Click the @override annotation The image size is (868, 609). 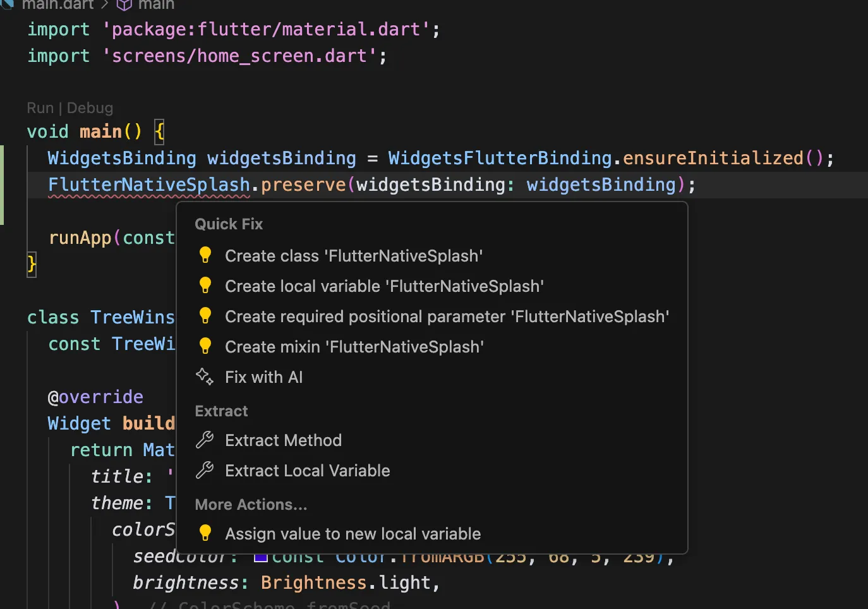(x=96, y=397)
